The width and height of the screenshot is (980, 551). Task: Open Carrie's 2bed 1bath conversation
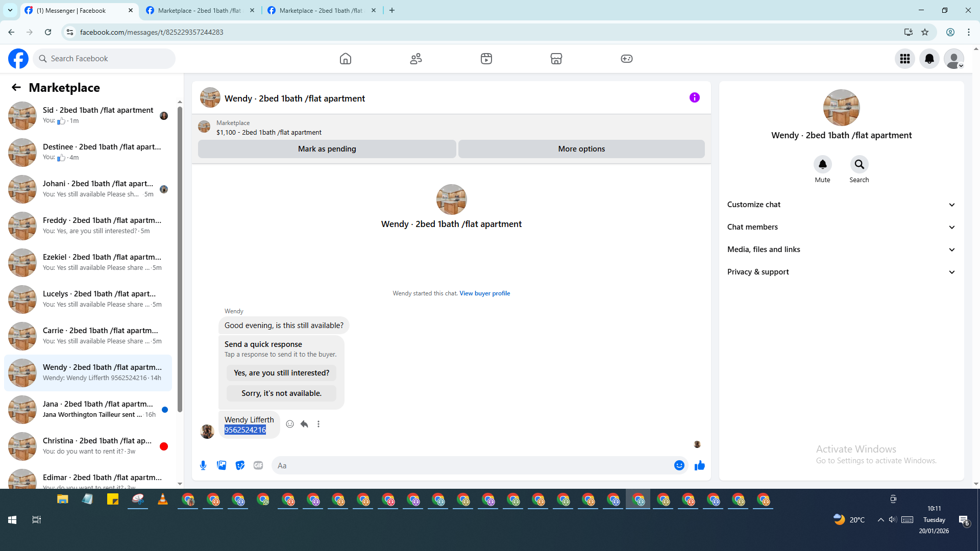click(88, 336)
